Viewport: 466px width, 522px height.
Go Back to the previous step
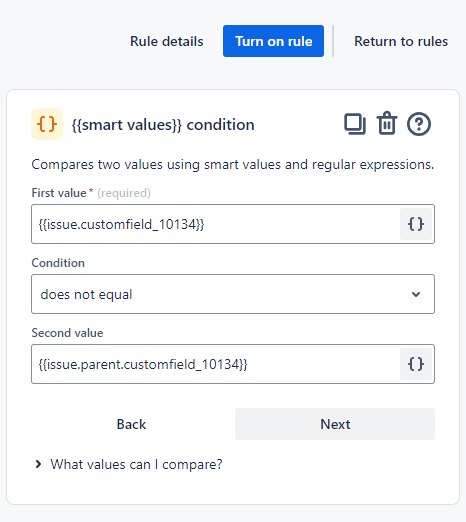click(131, 424)
